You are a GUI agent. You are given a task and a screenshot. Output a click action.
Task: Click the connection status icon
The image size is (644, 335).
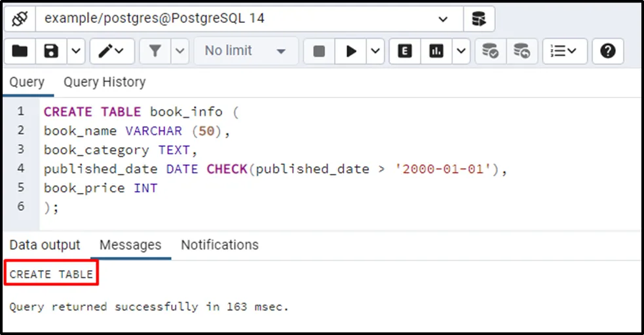19,18
